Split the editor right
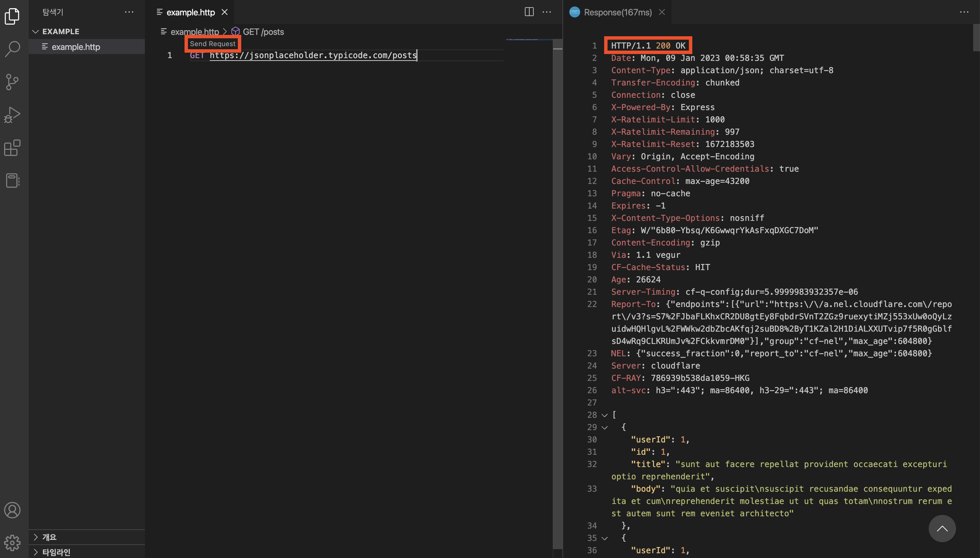Viewport: 980px width, 558px height. [x=529, y=12]
